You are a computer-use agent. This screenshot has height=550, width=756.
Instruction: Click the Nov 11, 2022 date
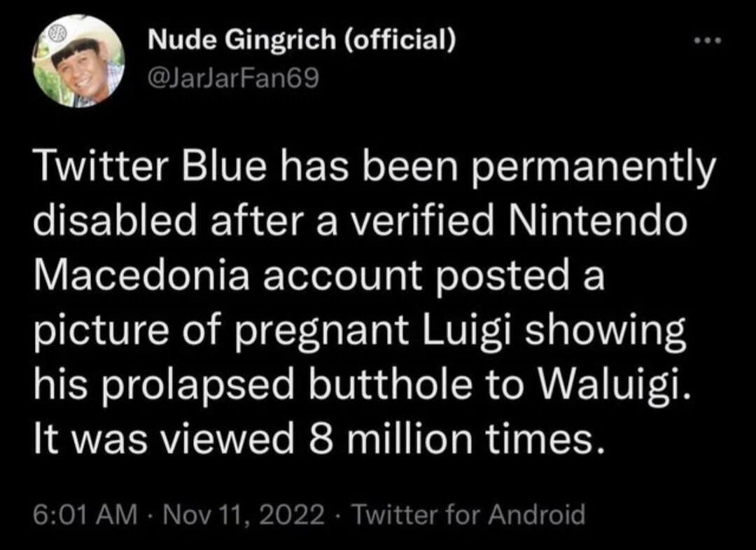pyautogui.click(x=244, y=515)
